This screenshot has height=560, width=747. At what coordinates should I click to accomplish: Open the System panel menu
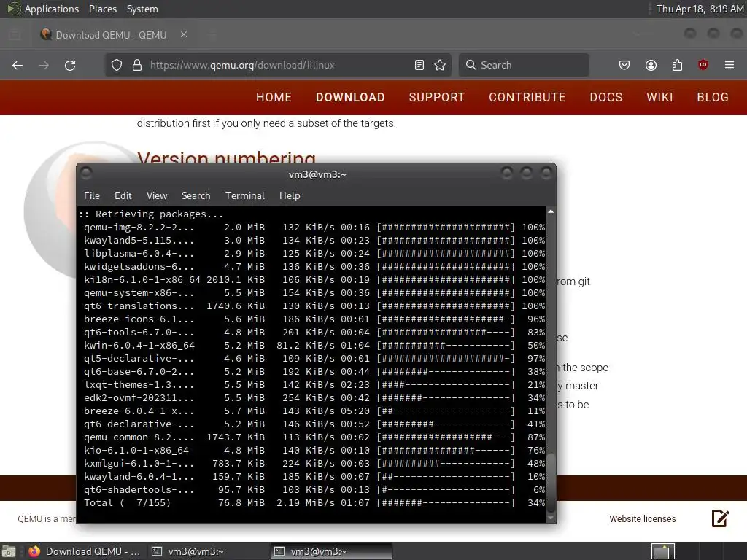(142, 9)
